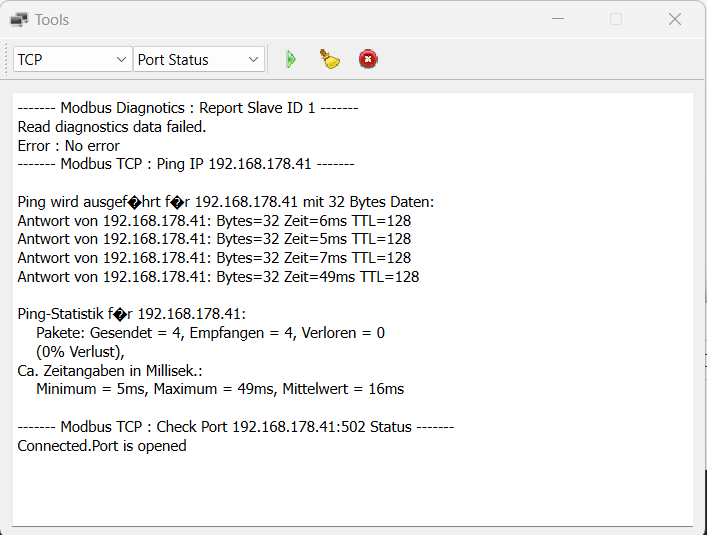This screenshot has height=535, width=707.
Task: Click the '(0% Verlust),' line
Action: (x=80, y=352)
